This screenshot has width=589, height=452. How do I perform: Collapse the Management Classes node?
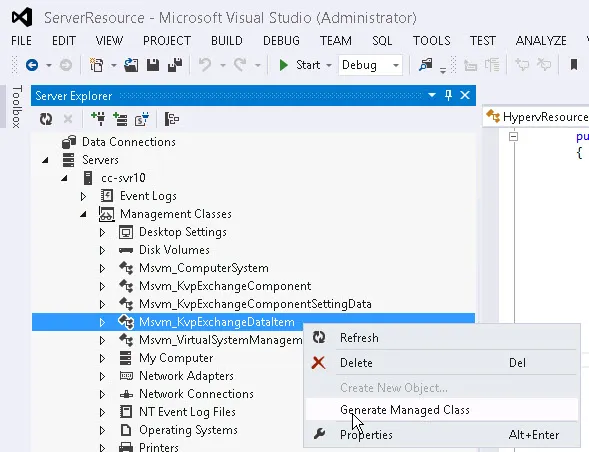[83, 214]
